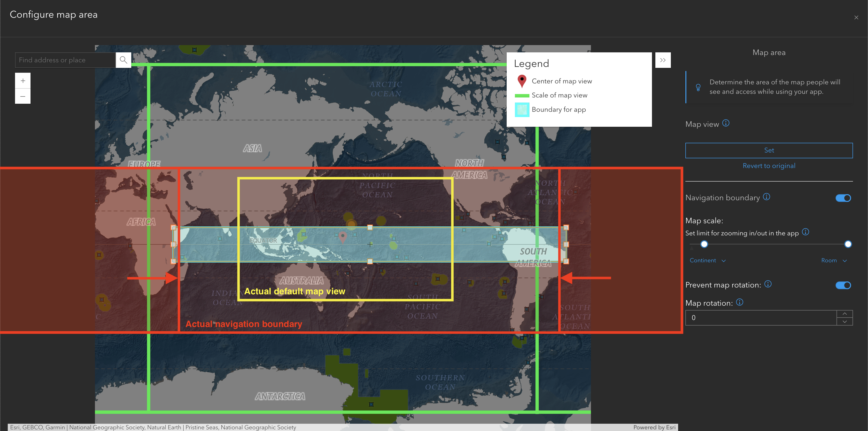Image resolution: width=868 pixels, height=431 pixels.
Task: Open the zoom limit info tooltip
Action: click(806, 232)
